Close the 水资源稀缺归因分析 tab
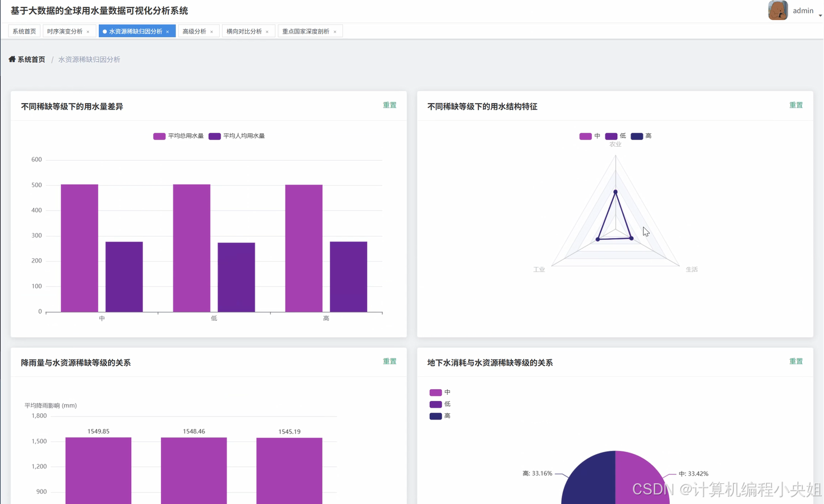The height and width of the screenshot is (504, 824). (x=168, y=32)
